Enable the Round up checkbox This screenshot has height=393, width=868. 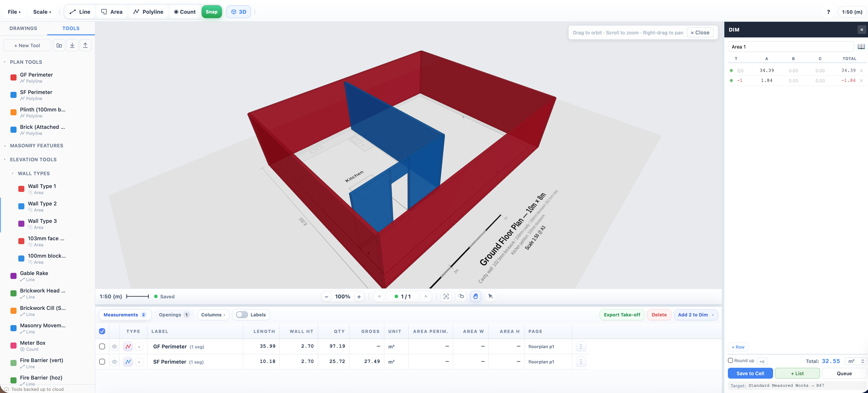tap(730, 360)
